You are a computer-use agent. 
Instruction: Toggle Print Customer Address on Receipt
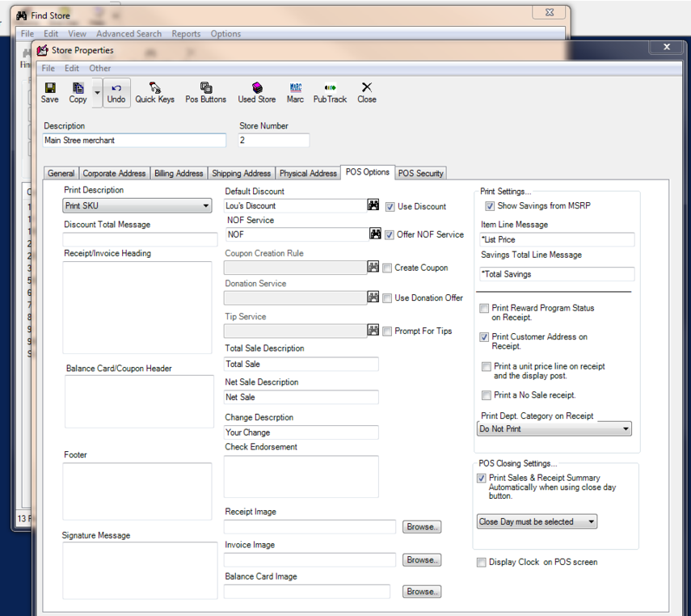(x=484, y=337)
